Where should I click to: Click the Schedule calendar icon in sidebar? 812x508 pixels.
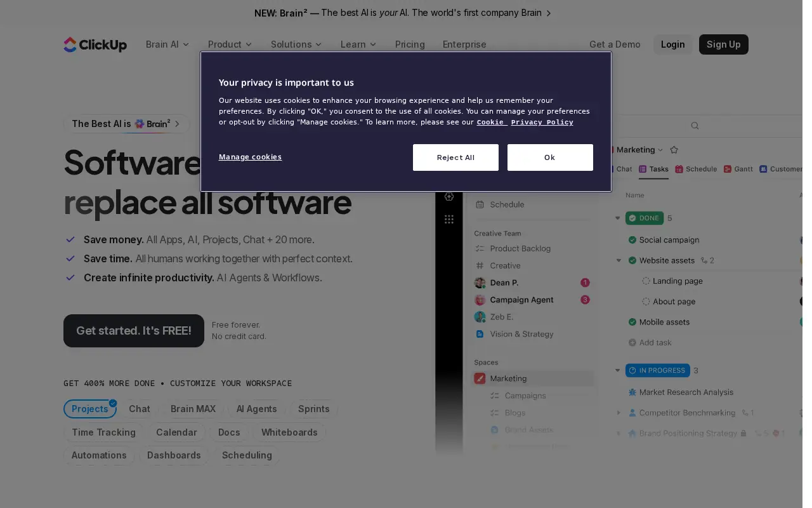tap(480, 204)
